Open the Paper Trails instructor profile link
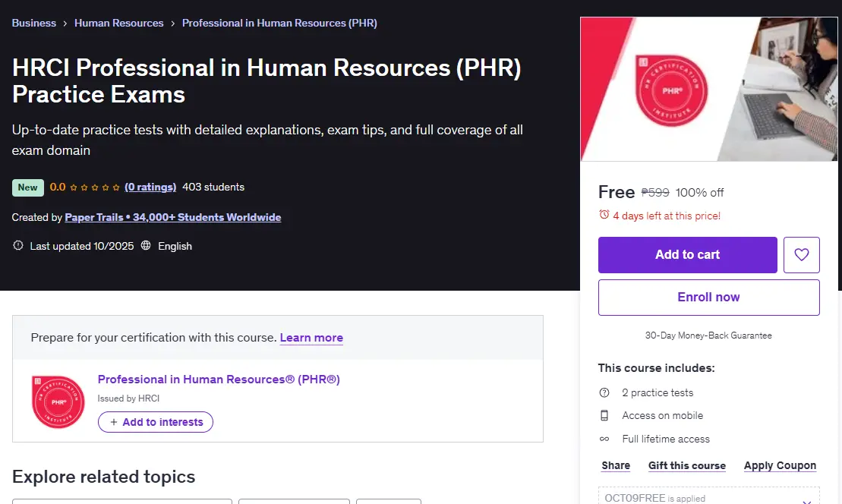Screen dimensions: 842x504 pos(173,217)
